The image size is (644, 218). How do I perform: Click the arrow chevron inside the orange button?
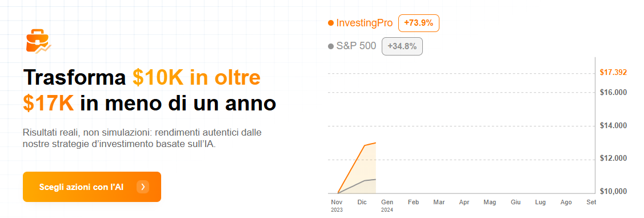[143, 187]
